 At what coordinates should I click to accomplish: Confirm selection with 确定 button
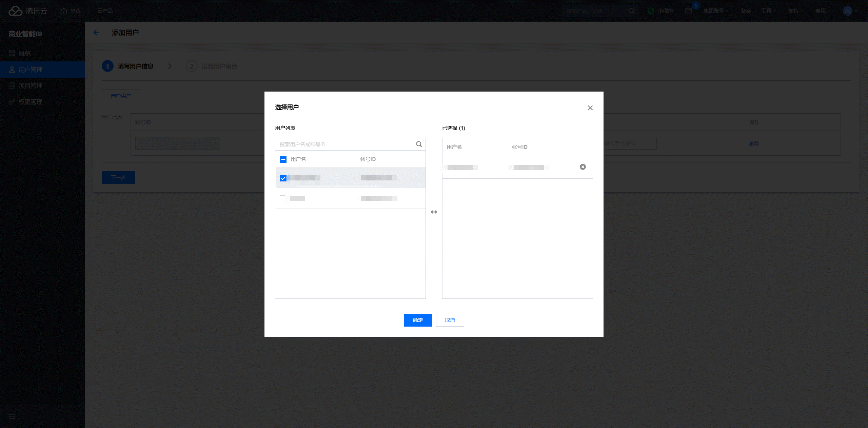coord(417,320)
